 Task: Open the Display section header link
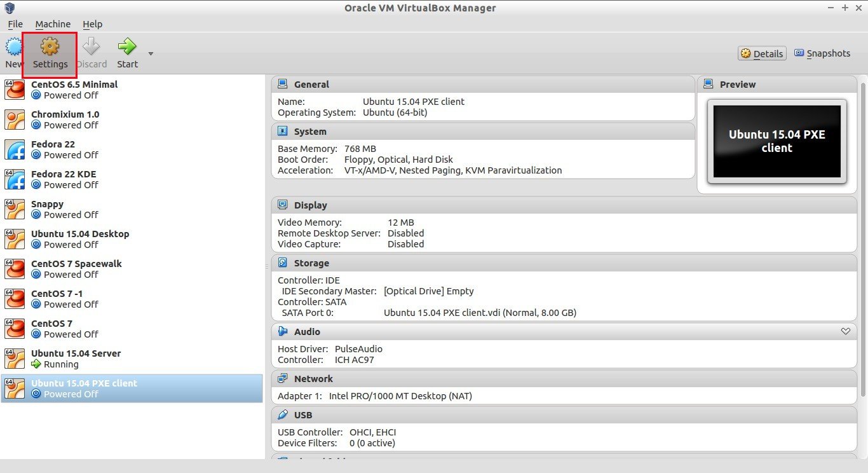311,205
